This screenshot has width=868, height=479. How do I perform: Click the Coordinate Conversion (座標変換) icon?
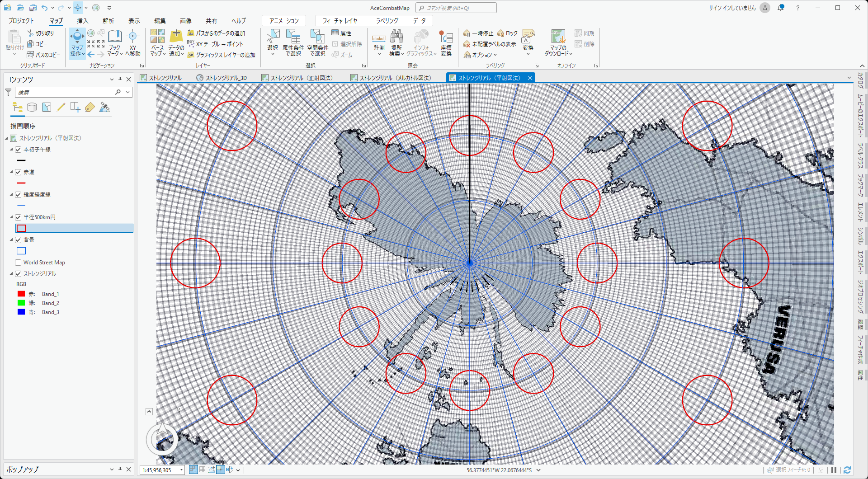coord(446,36)
